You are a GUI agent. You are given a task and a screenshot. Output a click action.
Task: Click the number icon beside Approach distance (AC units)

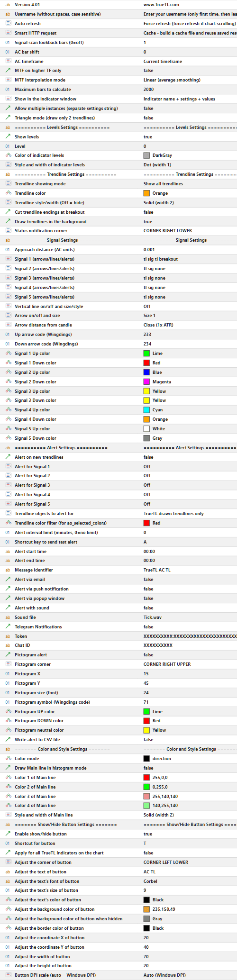click(8, 250)
